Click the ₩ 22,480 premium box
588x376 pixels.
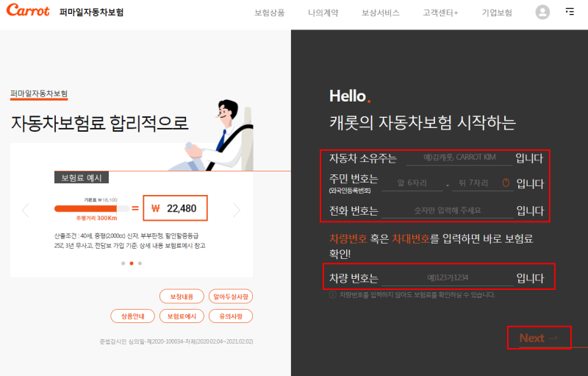point(175,208)
